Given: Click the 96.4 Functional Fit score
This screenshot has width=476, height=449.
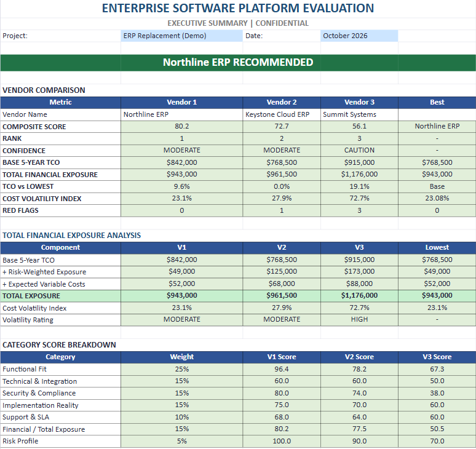Looking at the screenshot, I should point(282,369).
